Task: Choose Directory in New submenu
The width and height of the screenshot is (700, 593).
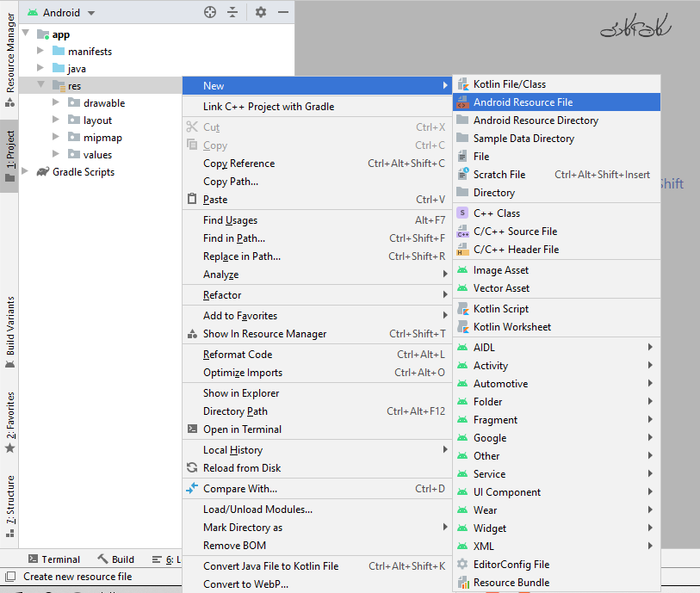Action: click(556, 193)
